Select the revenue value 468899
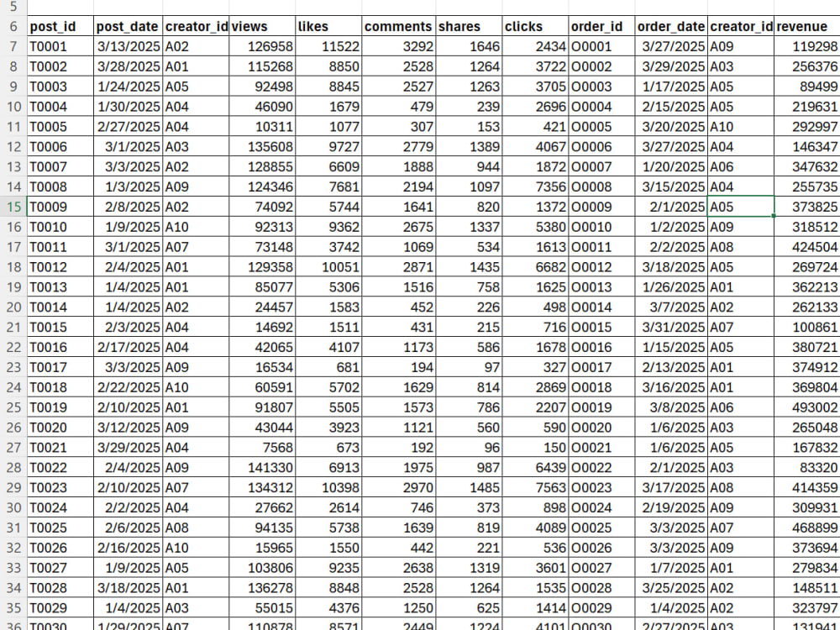The image size is (840, 630). click(x=806, y=528)
